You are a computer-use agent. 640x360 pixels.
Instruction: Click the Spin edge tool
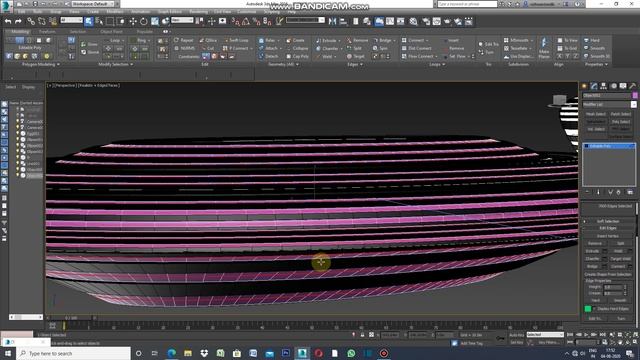click(380, 48)
